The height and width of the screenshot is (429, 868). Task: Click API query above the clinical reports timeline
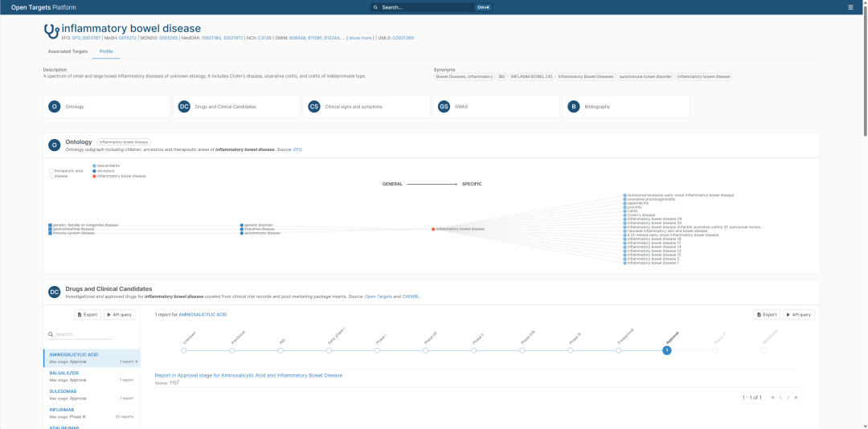(x=799, y=314)
